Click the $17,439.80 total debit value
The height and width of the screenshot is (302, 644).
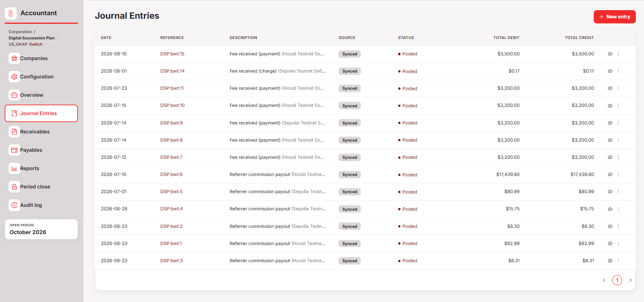[x=508, y=174]
